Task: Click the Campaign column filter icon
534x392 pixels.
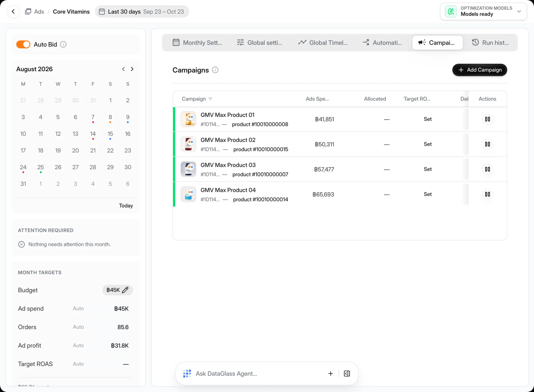Action: pyautogui.click(x=210, y=99)
